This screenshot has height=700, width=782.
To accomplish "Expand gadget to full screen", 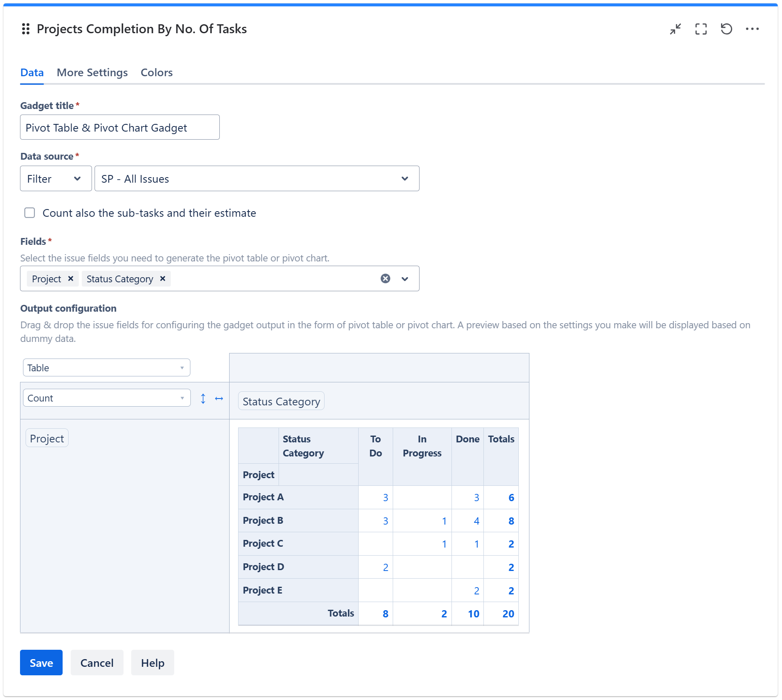I will point(701,29).
